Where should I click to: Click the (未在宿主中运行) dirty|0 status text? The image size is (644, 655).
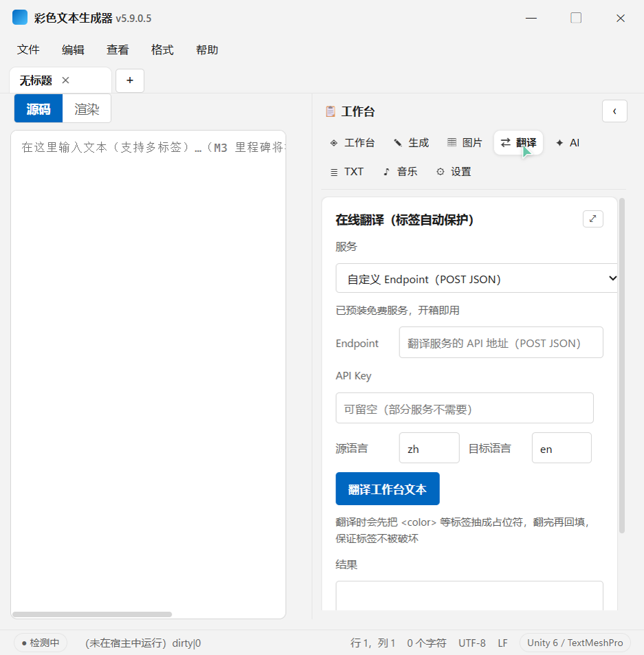point(143,643)
